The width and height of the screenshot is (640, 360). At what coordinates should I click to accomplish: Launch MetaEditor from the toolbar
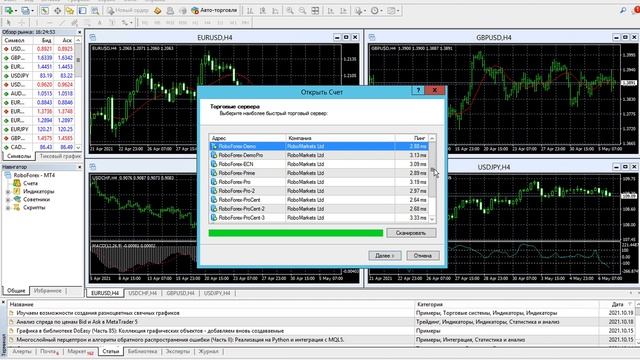pyautogui.click(x=158, y=11)
